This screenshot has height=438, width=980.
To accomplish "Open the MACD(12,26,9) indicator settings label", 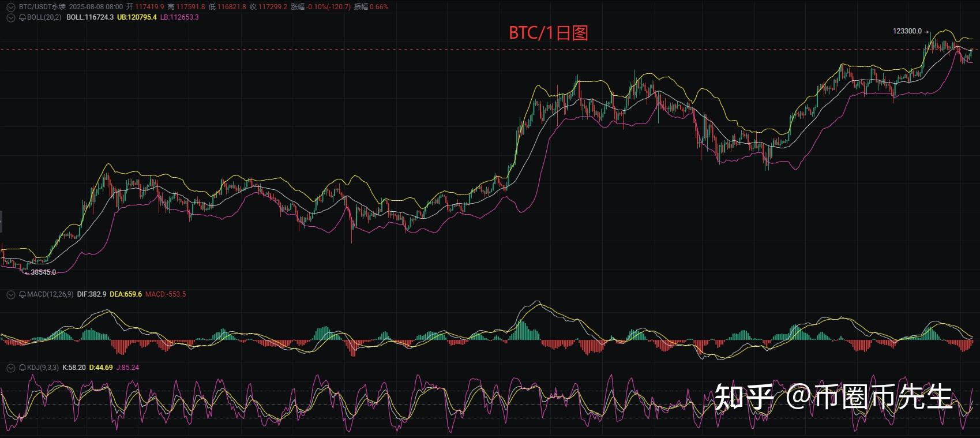I will coord(50,294).
